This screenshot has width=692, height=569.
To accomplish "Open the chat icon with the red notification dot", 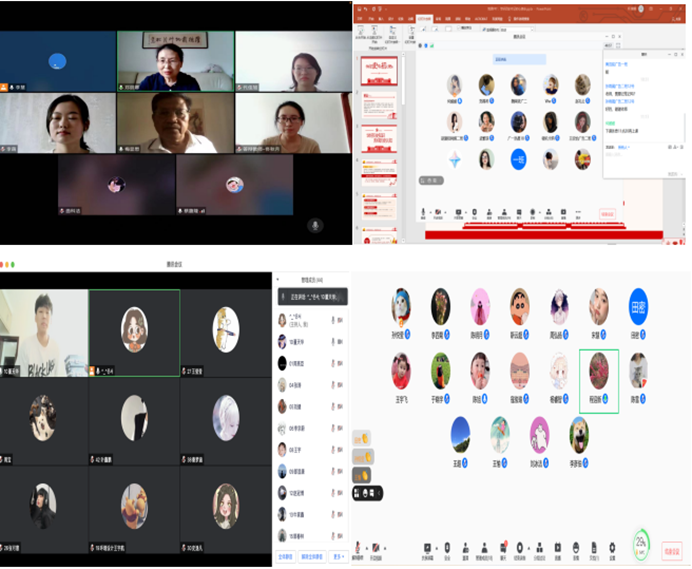I will pyautogui.click(x=506, y=548).
